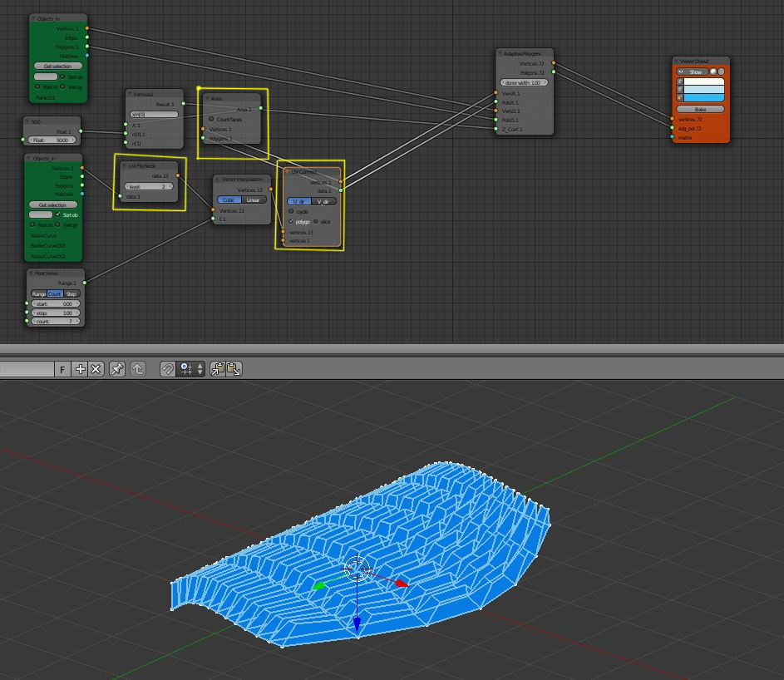Toggle Postprocess checkbox in lower Objects_in node

click(x=32, y=224)
